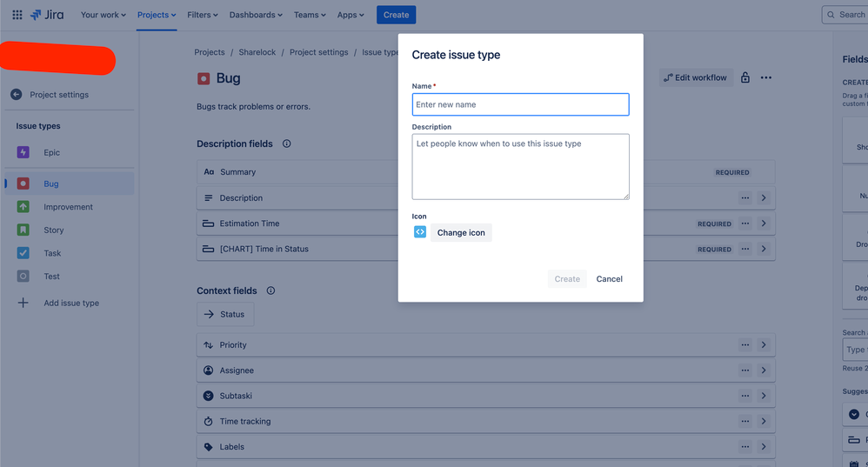Expand the Assignee row chevron
868x467 pixels.
click(x=764, y=370)
